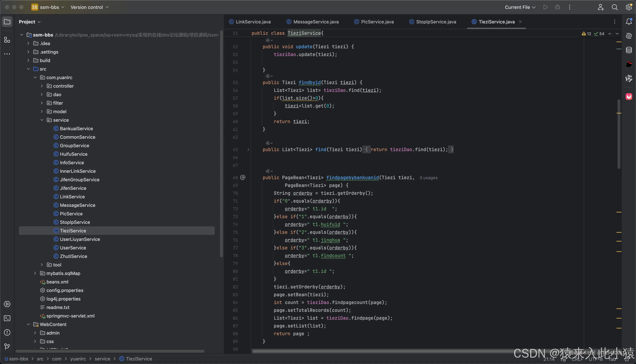Viewport: 636px width, 364px height.
Task: Collapse the service package folder
Action: (x=42, y=120)
